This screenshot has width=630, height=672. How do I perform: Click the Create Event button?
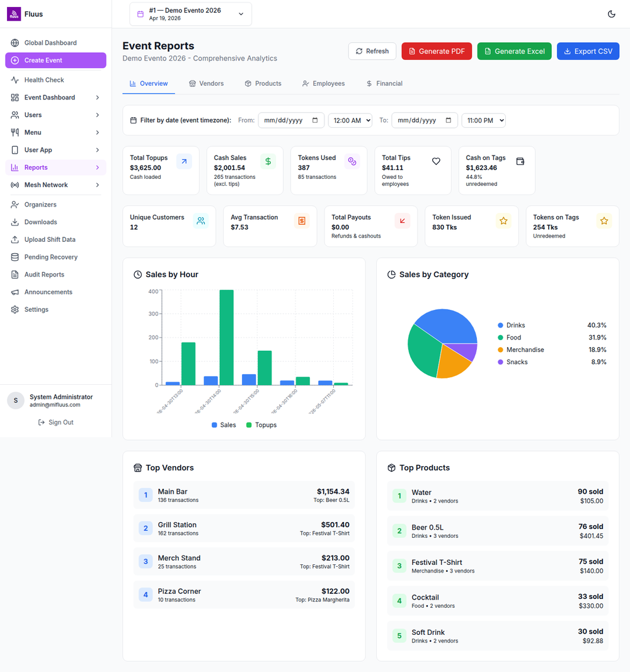click(x=55, y=60)
